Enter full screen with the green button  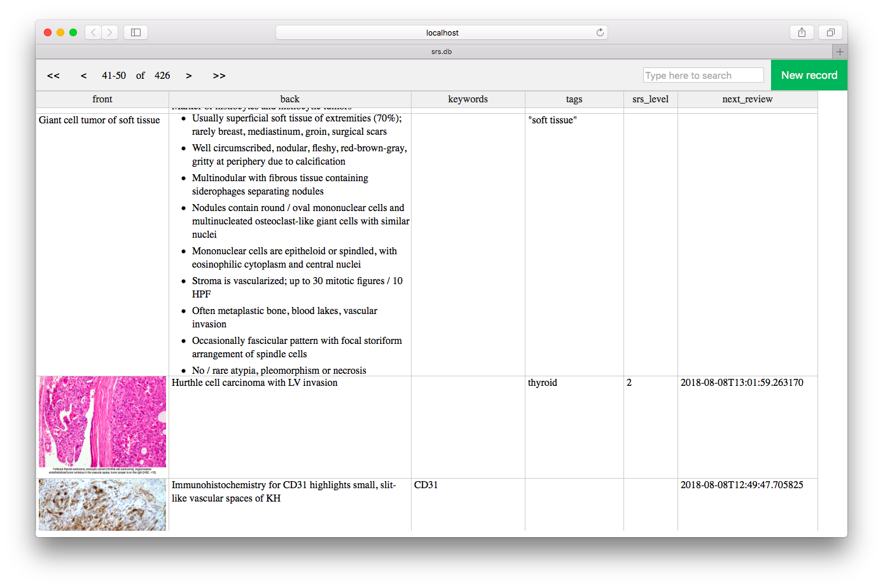(73, 32)
